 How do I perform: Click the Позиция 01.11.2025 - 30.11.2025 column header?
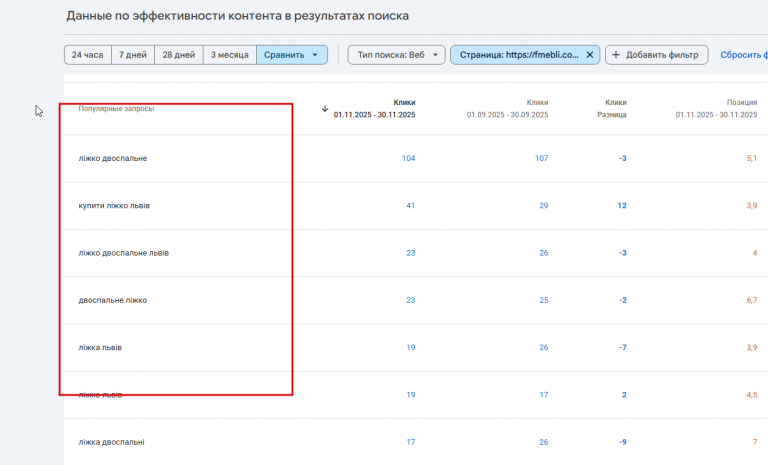click(x=716, y=108)
